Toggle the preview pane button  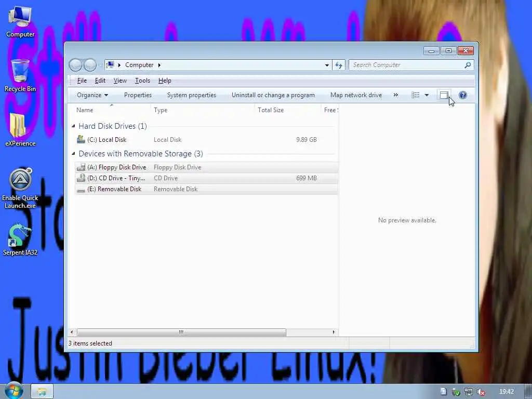(x=444, y=95)
